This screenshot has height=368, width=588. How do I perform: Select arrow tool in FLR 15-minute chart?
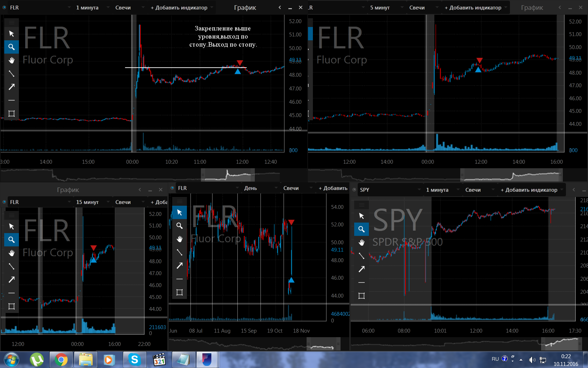click(x=12, y=280)
